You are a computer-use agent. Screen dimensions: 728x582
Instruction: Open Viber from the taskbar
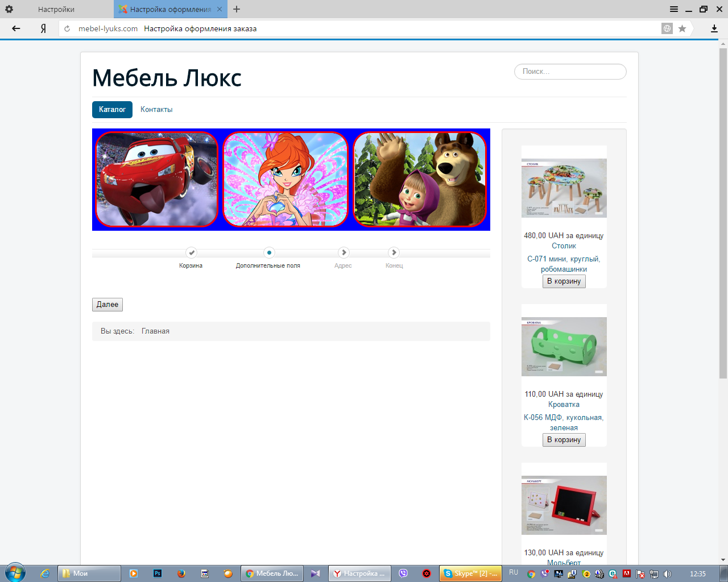403,573
